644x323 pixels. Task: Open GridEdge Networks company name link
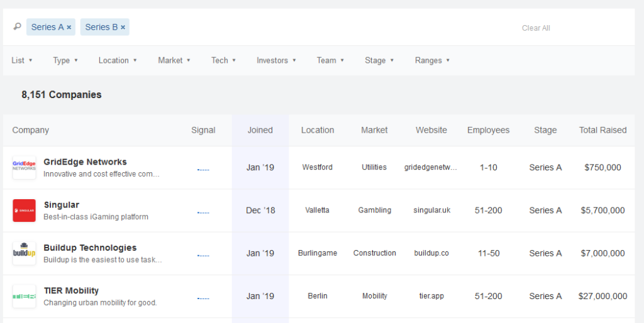(85, 161)
